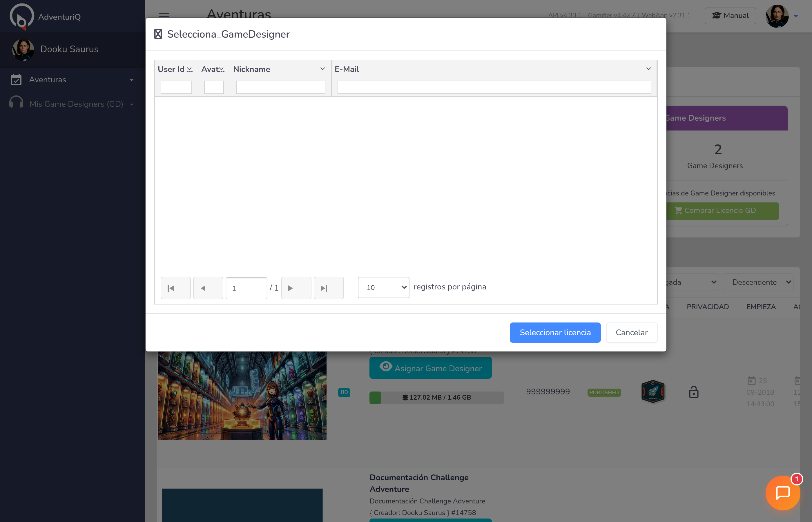Screen dimensions: 812x522
Task: Click the EMPIEZA column header
Action: coord(761,307)
